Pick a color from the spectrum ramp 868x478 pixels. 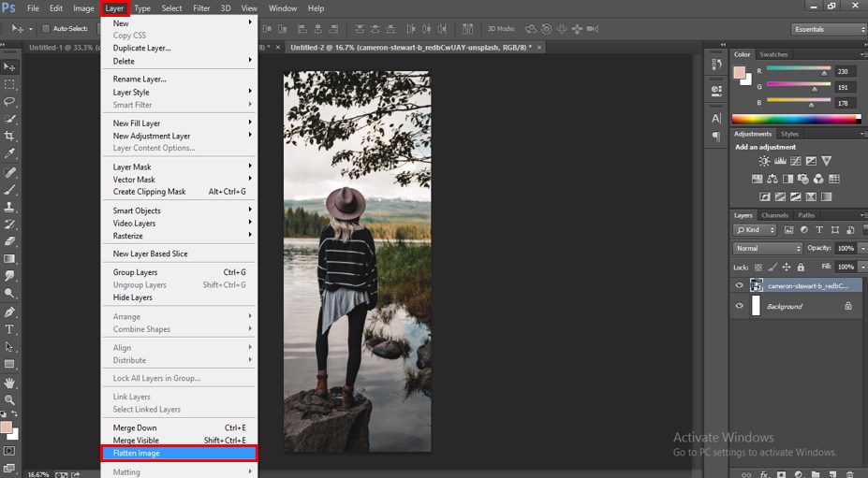(796, 119)
